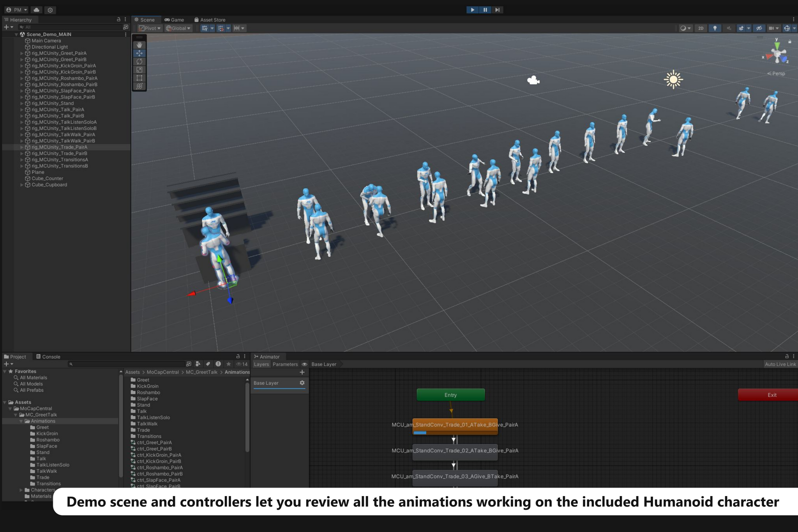Select the ctrl_Greet_PairA controller asset

coord(155,442)
